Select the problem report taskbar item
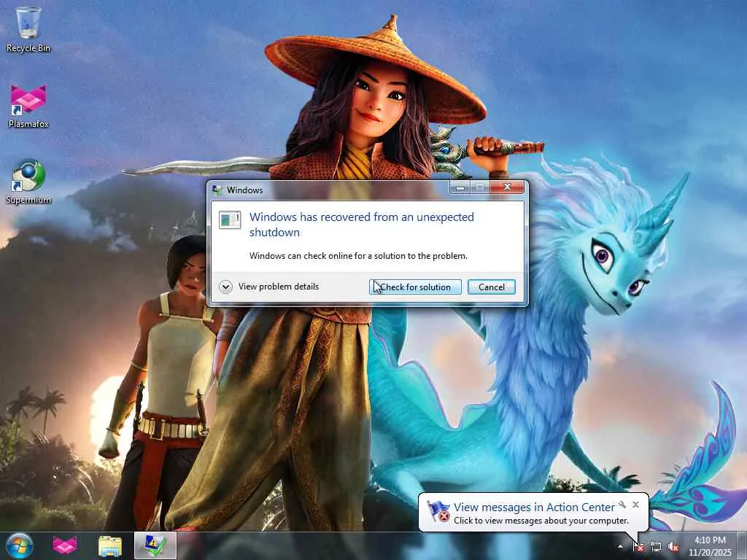The height and width of the screenshot is (560, 747). pos(155,545)
